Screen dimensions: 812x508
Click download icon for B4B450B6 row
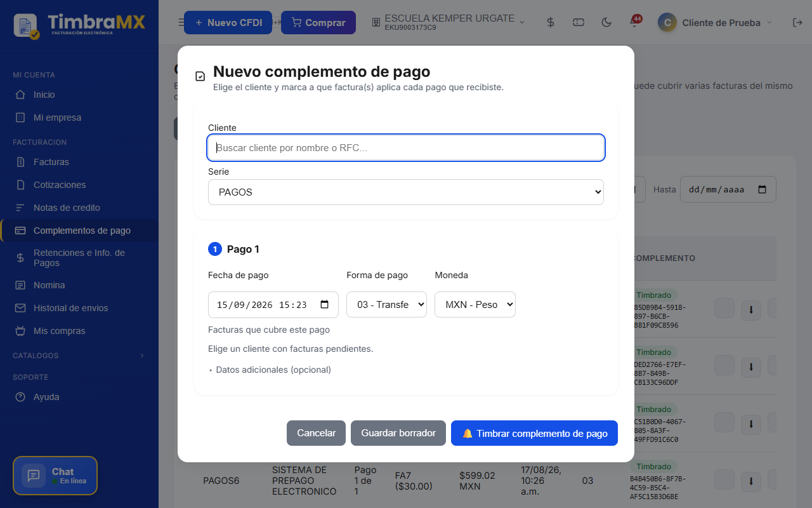tap(751, 482)
